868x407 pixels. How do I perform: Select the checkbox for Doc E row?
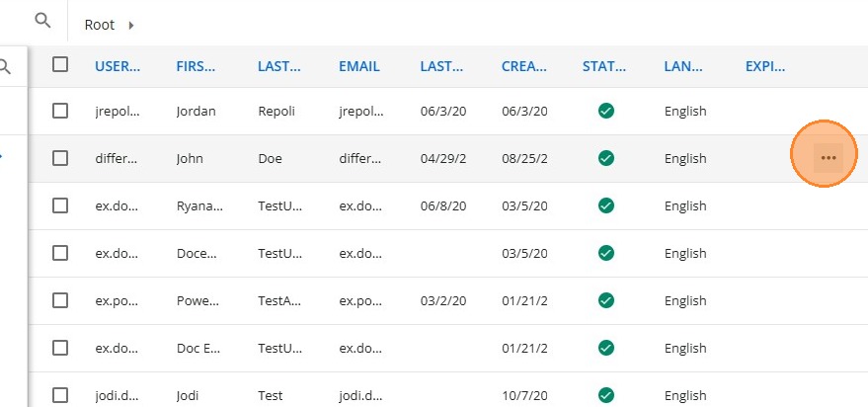60,348
